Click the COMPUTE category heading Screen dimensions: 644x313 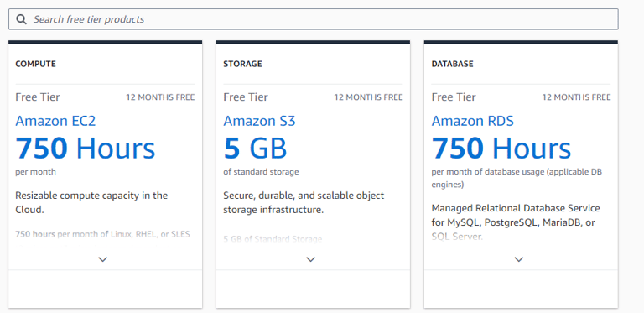coord(36,64)
